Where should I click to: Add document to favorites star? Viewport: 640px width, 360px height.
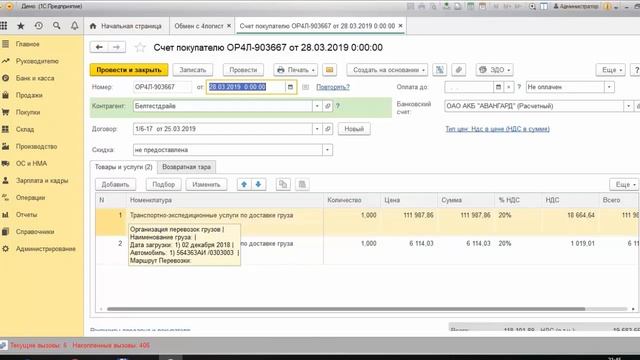click(x=140, y=48)
